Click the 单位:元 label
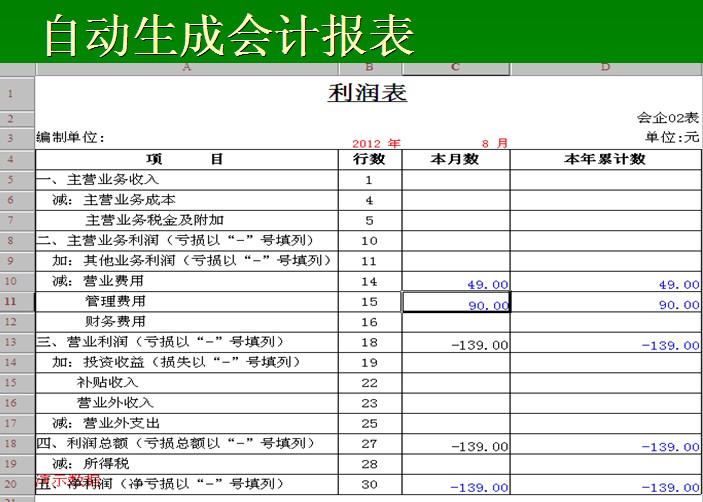The height and width of the screenshot is (502, 703). [x=672, y=137]
